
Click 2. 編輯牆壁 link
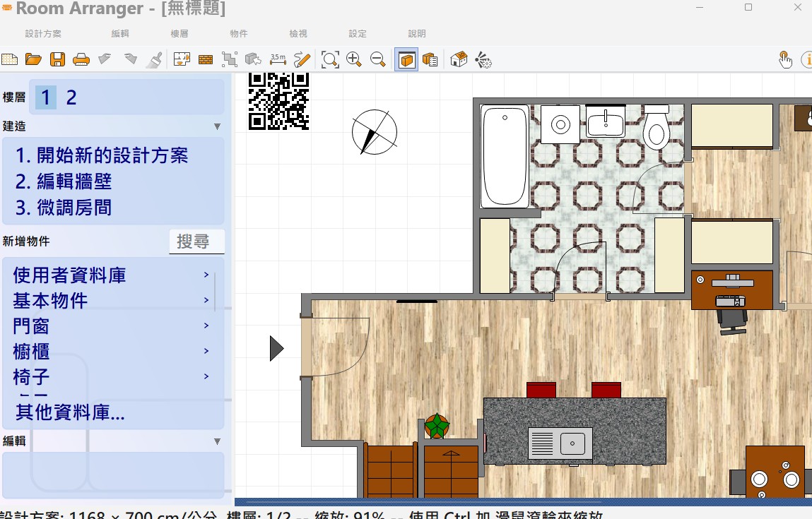coord(64,182)
